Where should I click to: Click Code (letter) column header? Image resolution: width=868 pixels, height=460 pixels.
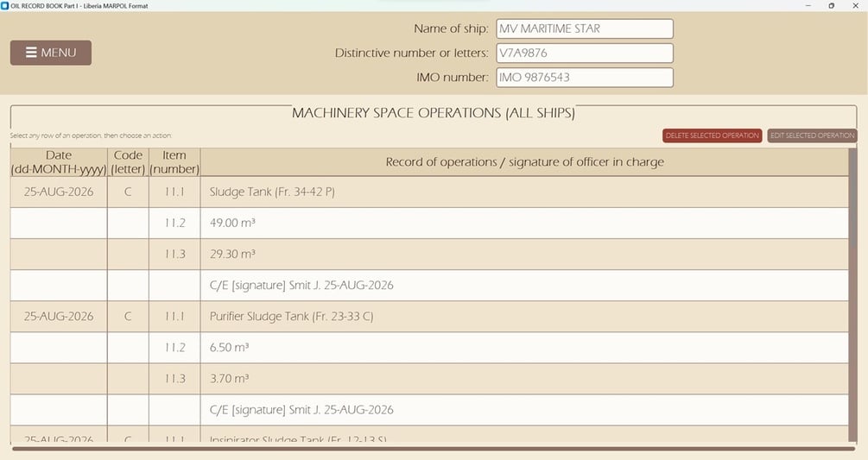click(128, 162)
